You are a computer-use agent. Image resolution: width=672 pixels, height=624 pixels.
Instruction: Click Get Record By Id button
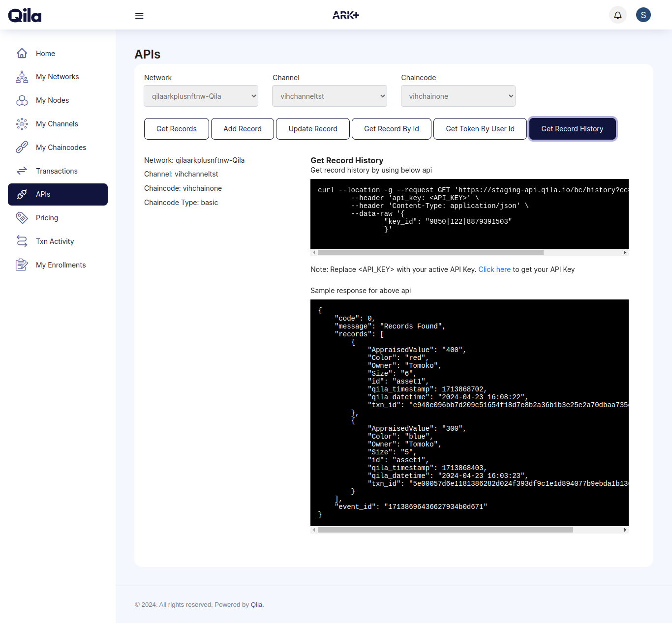(392, 129)
